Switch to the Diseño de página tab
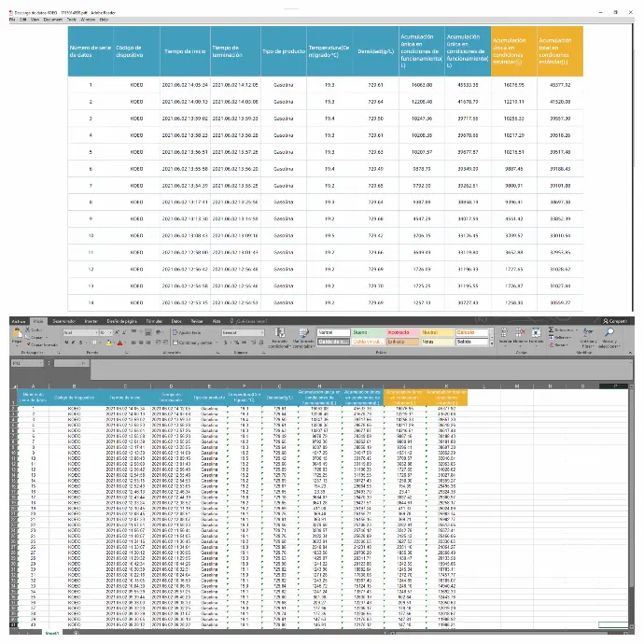Screen dimensions: 644x644 tap(122, 321)
